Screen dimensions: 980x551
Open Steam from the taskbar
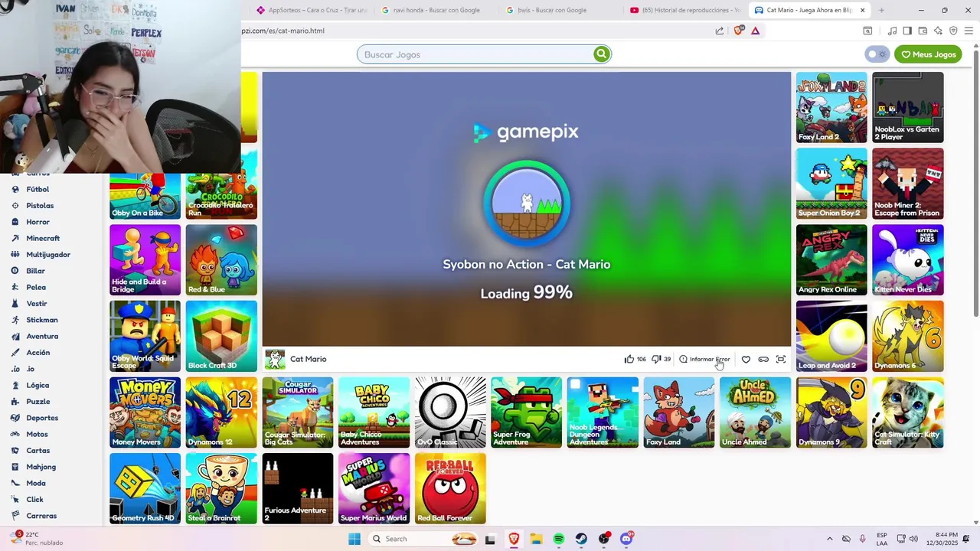[x=581, y=539]
